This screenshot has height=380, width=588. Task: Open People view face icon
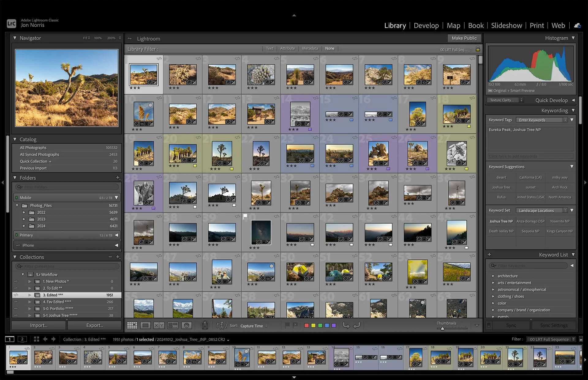(x=187, y=325)
